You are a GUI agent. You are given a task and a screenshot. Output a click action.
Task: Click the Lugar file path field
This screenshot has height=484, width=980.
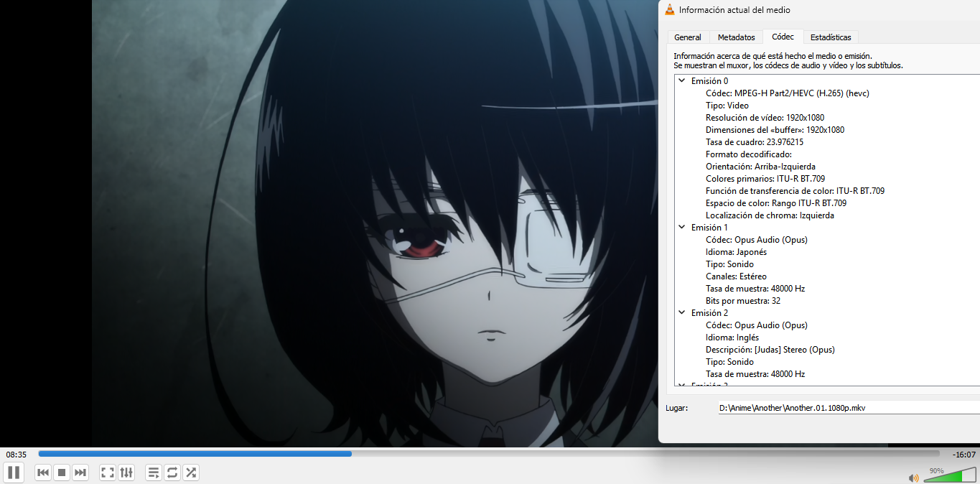click(849, 408)
